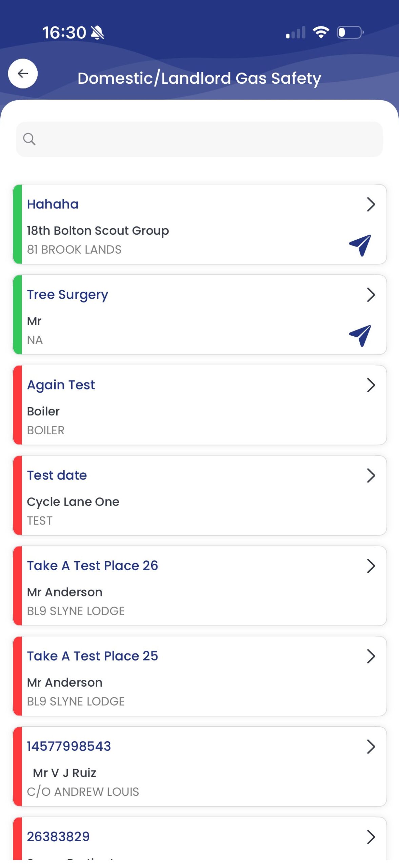Open the 26383829 job title
This screenshot has width=399, height=868.
(58, 836)
